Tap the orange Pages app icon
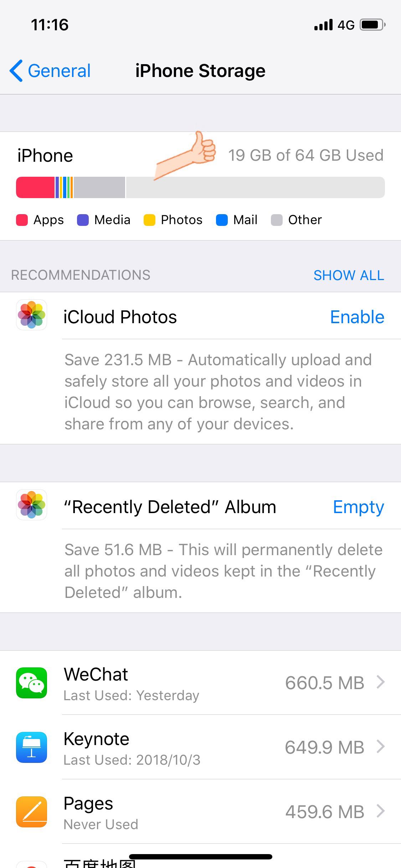Viewport: 401px width, 868px height. pyautogui.click(x=31, y=812)
